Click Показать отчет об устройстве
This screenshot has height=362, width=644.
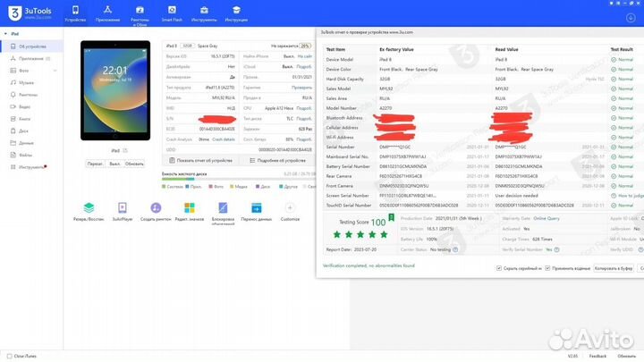pyautogui.click(x=201, y=161)
